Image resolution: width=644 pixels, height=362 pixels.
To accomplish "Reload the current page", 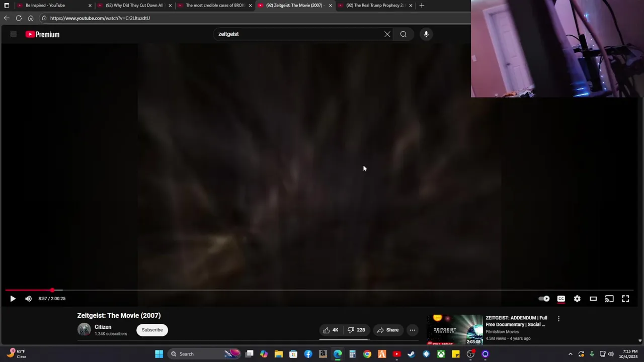I will click(19, 18).
